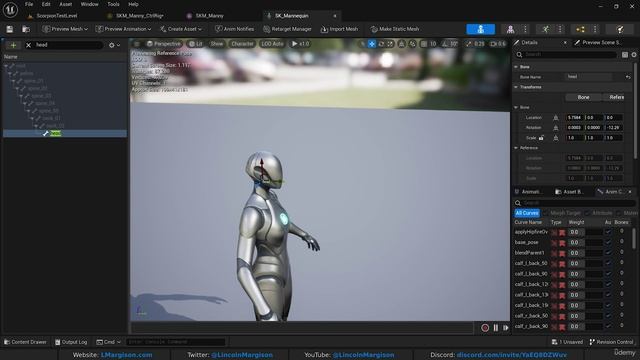
Task: Toggle the Attribute filter checkbox
Action: coord(587,213)
